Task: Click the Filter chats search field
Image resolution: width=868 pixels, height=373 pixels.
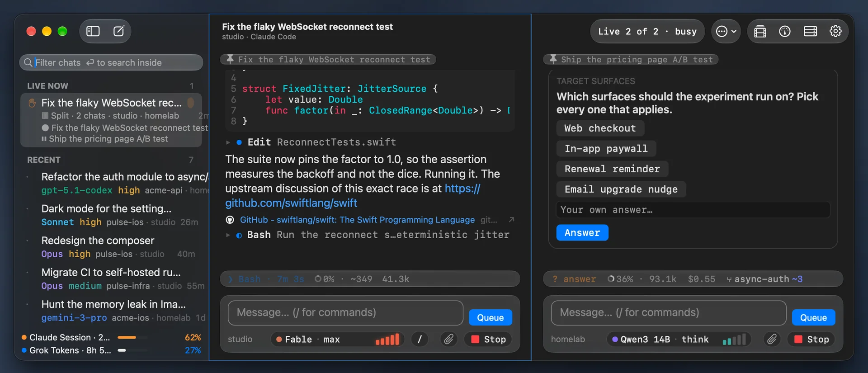Action: 111,62
